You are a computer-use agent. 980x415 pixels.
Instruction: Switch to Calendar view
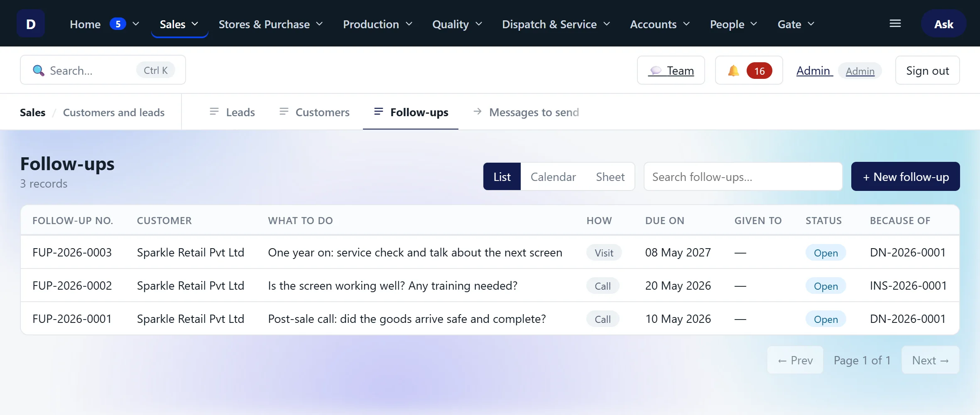click(553, 177)
